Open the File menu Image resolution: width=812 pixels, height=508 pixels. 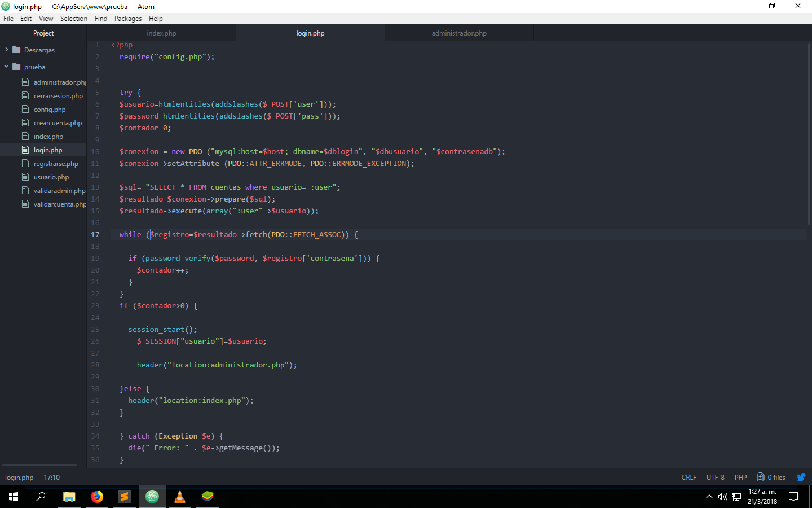[x=8, y=19]
